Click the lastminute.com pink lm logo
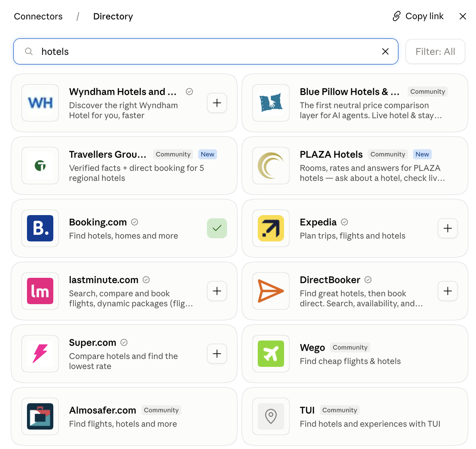 click(x=40, y=291)
